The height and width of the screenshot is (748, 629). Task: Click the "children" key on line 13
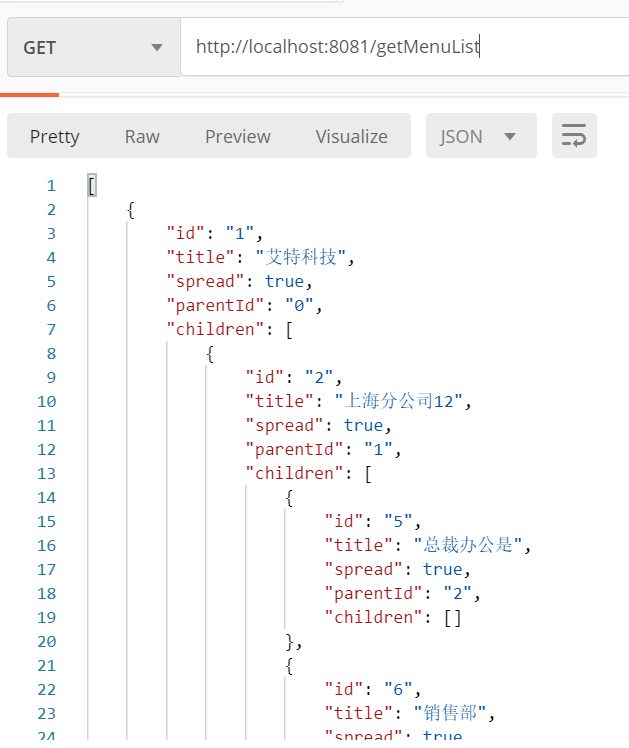[294, 473]
